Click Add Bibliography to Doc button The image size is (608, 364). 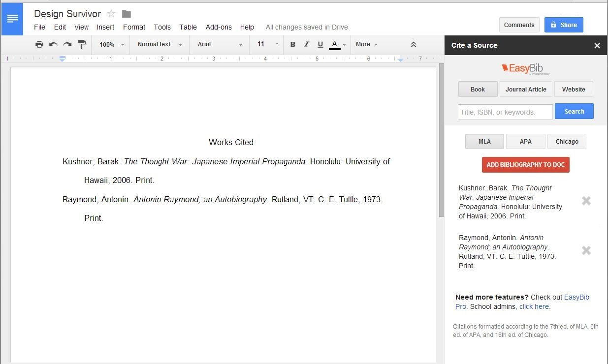525,165
